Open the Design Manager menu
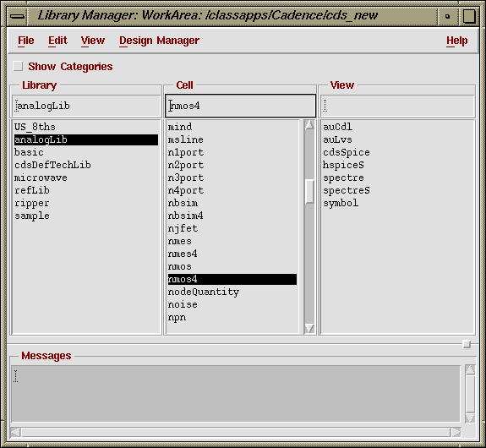The width and height of the screenshot is (486, 448). tap(159, 41)
